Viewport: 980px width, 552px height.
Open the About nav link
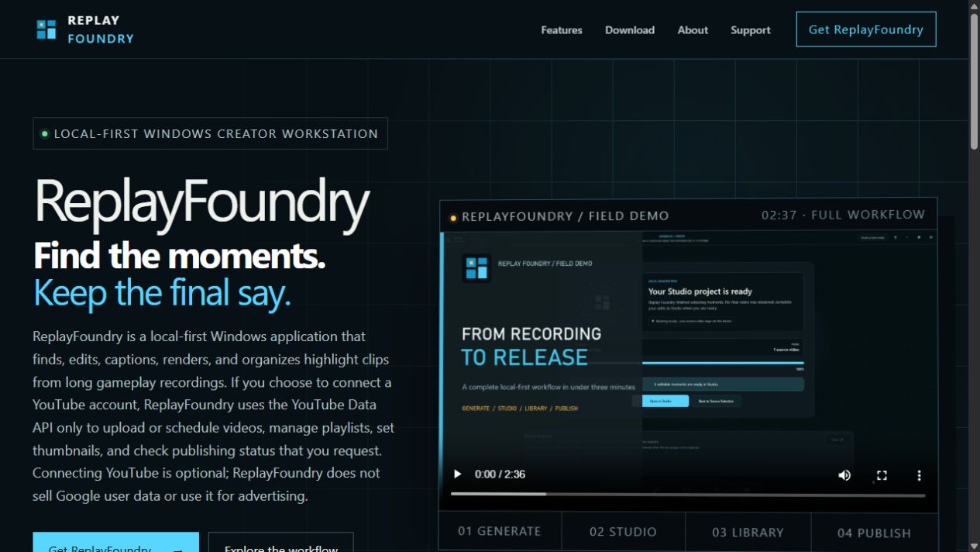pos(693,30)
